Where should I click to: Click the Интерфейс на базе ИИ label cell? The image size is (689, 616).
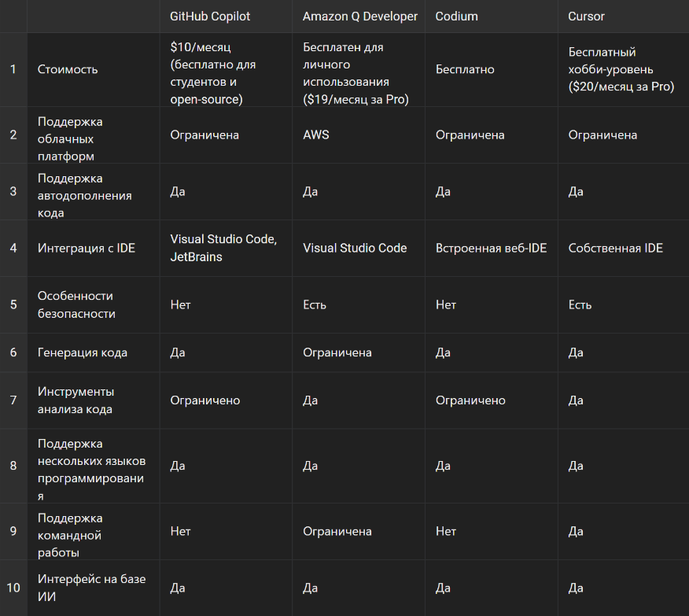click(93, 588)
